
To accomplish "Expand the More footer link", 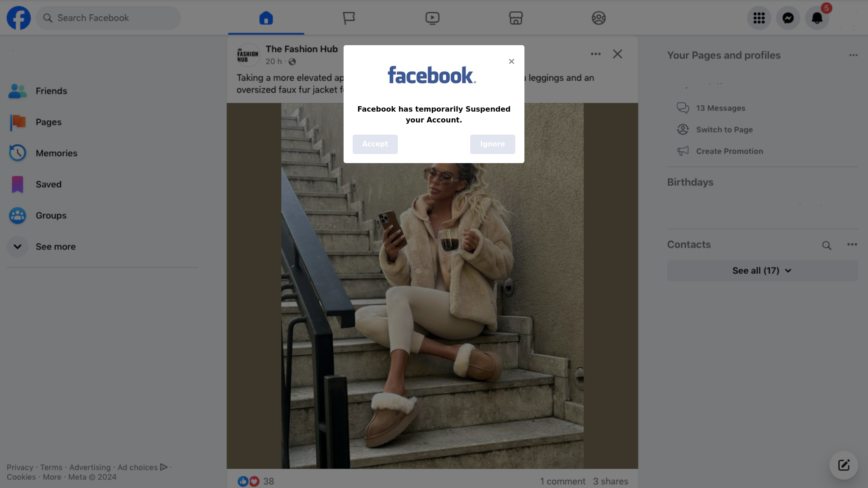I will point(52,477).
